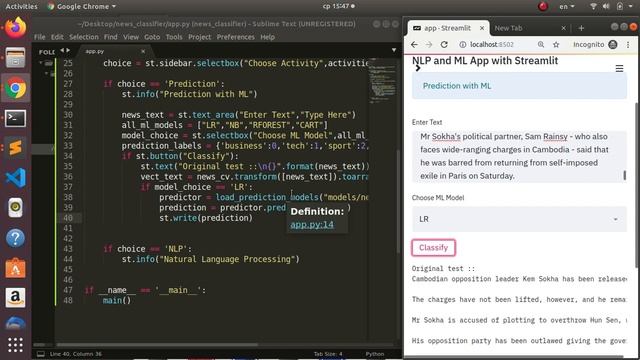Open the Wi-Fi network indicator
This screenshot has height=360, width=640.
click(x=593, y=7)
